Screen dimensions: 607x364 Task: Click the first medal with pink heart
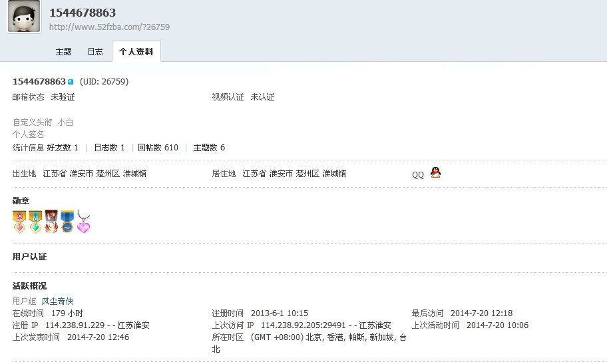[19, 222]
